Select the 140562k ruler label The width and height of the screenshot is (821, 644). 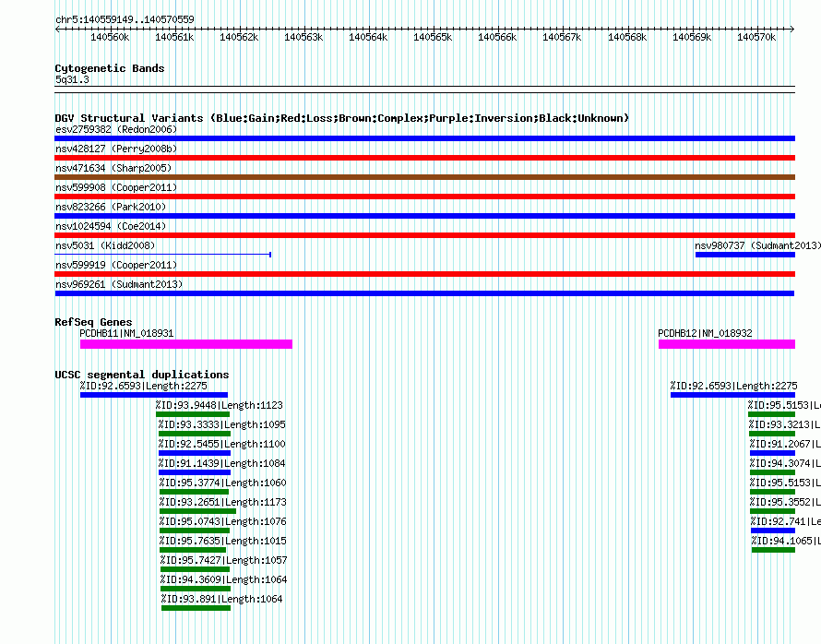pos(239,37)
